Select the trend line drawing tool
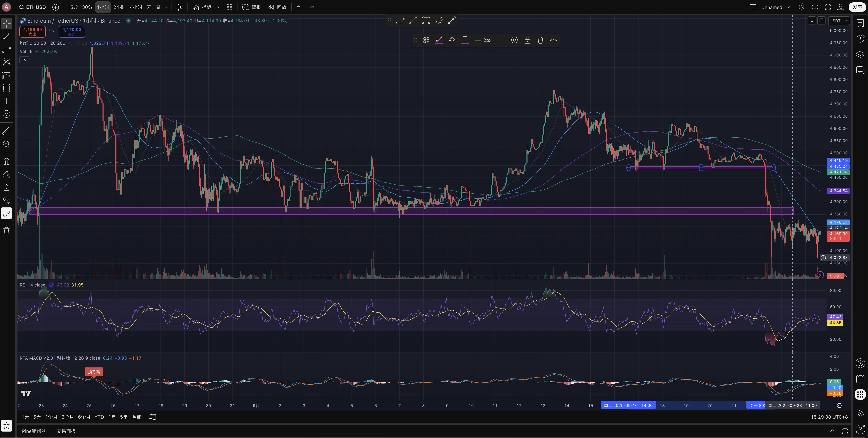The width and height of the screenshot is (868, 438). click(x=6, y=36)
